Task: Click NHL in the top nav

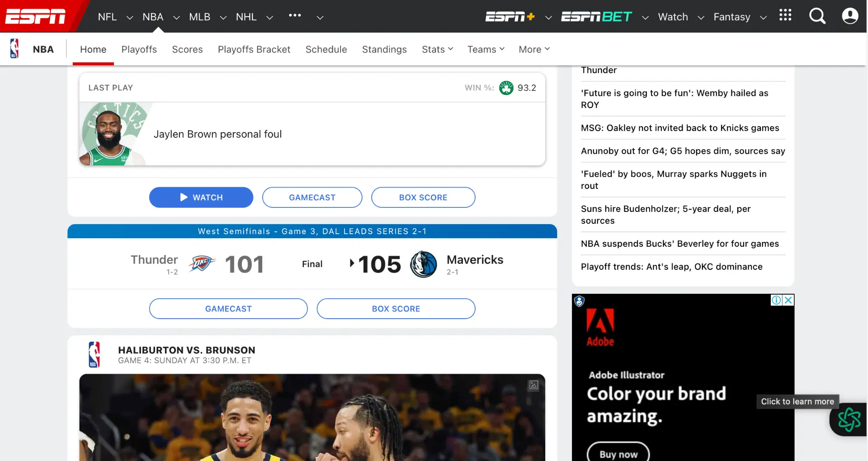Action: coord(246,17)
